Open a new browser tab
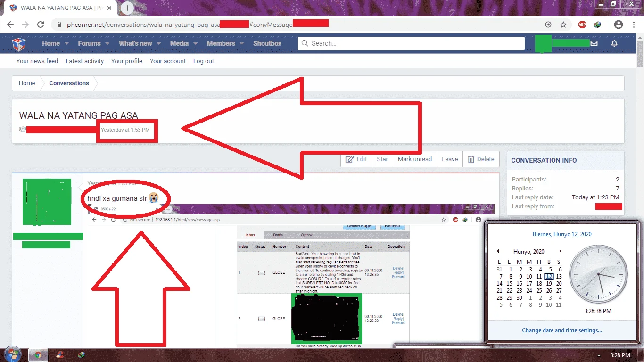The image size is (644, 362). (x=127, y=8)
